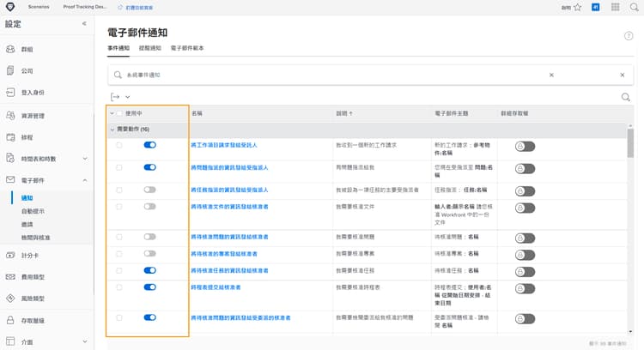Enable switch for task assignment row
644x350 pixels.
point(150,190)
